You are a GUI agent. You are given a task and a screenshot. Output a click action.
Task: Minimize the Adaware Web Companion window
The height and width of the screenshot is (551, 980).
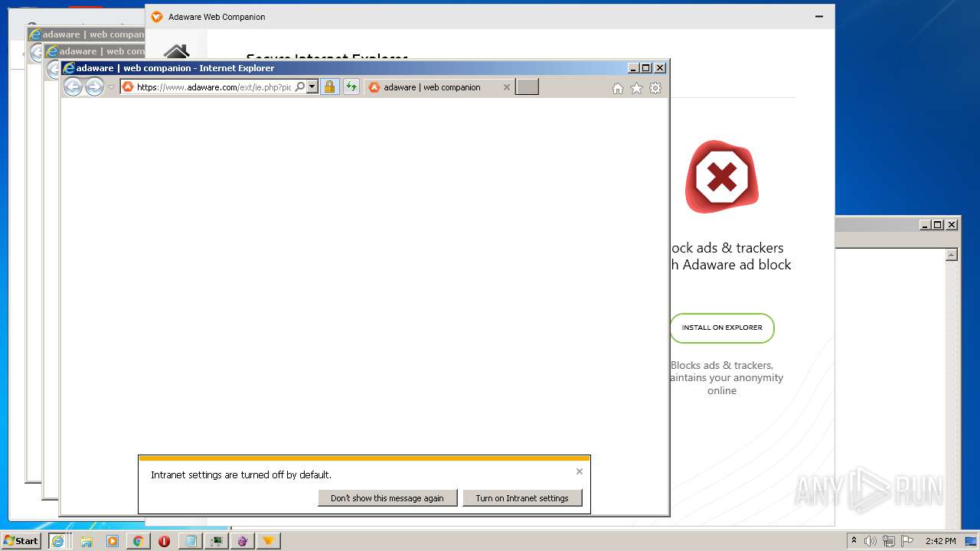tap(819, 17)
